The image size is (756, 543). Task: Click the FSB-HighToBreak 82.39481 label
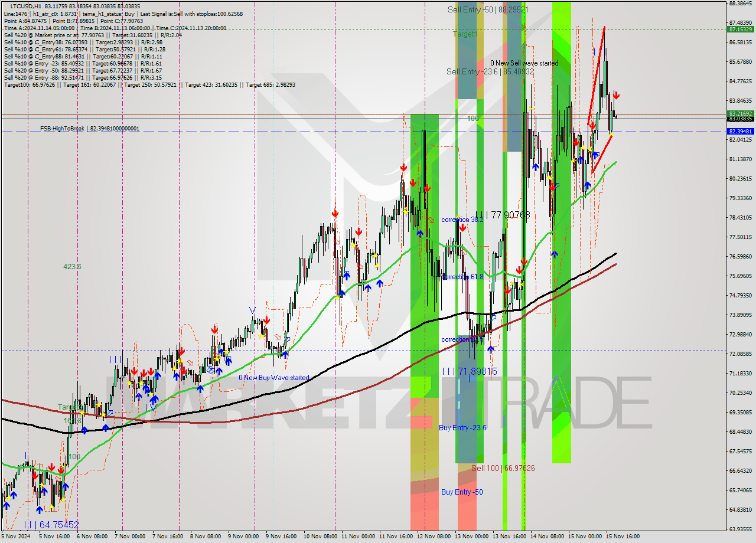point(90,128)
